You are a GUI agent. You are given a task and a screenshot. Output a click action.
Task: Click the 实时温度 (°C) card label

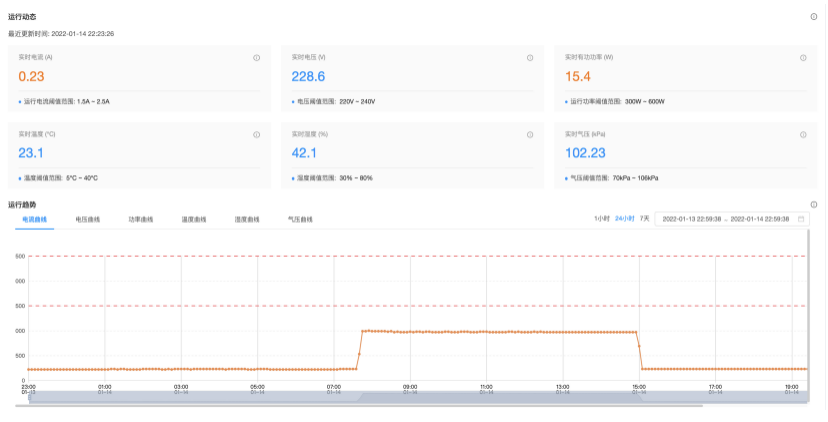[37, 134]
